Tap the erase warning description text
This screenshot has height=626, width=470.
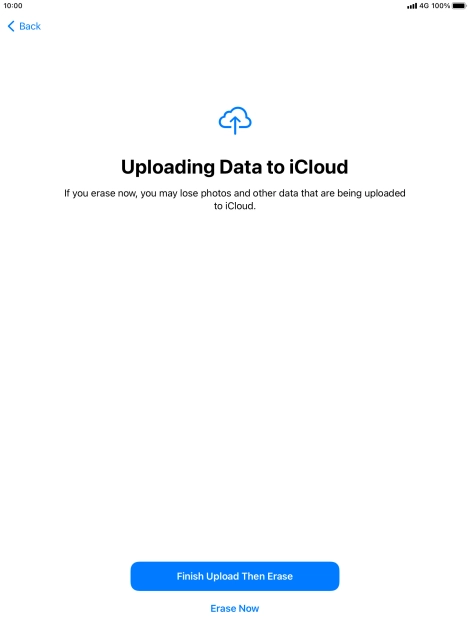(x=235, y=200)
